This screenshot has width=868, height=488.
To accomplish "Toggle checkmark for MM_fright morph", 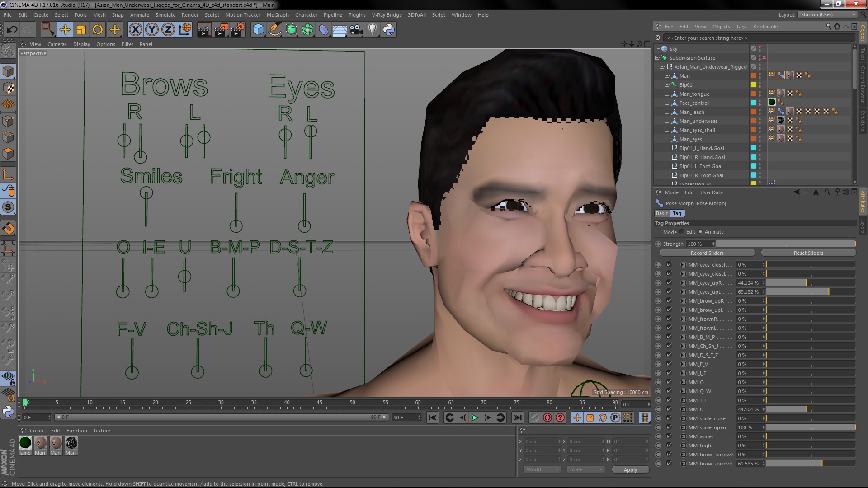I will pyautogui.click(x=669, y=446).
